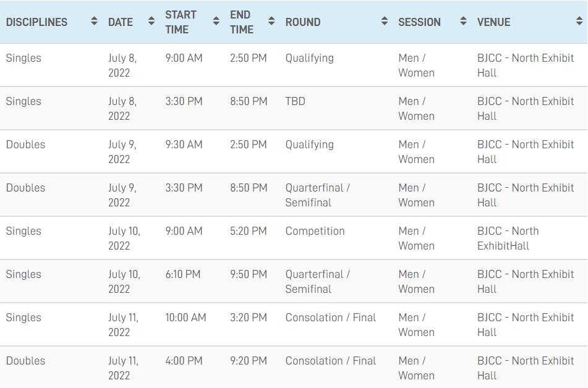The image size is (588, 388).
Task: Click the Date column sort arrows
Action: [151, 22]
